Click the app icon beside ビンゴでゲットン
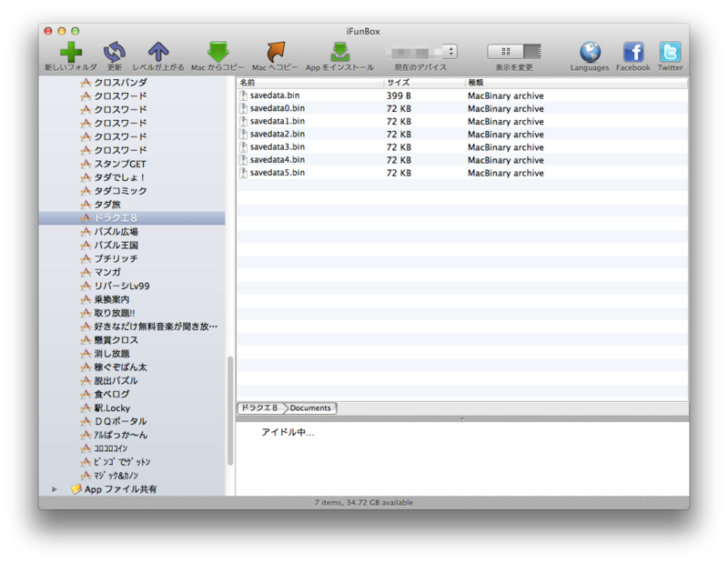 tap(86, 462)
